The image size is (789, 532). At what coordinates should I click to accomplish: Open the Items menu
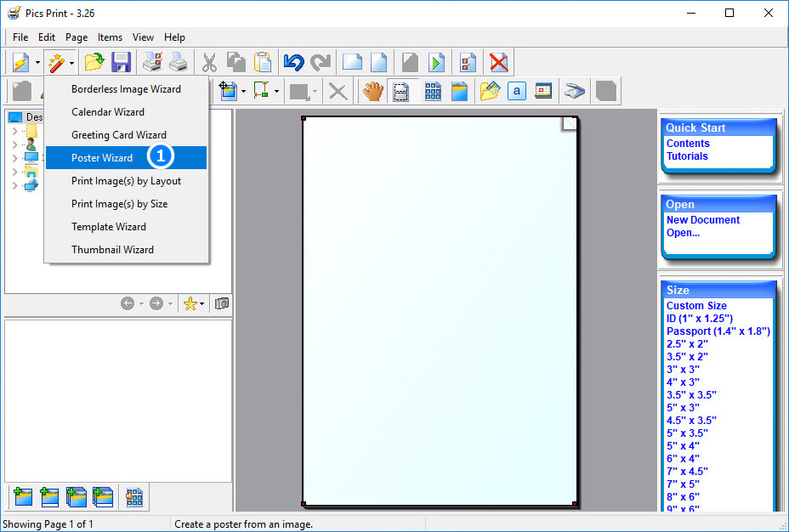tap(110, 37)
